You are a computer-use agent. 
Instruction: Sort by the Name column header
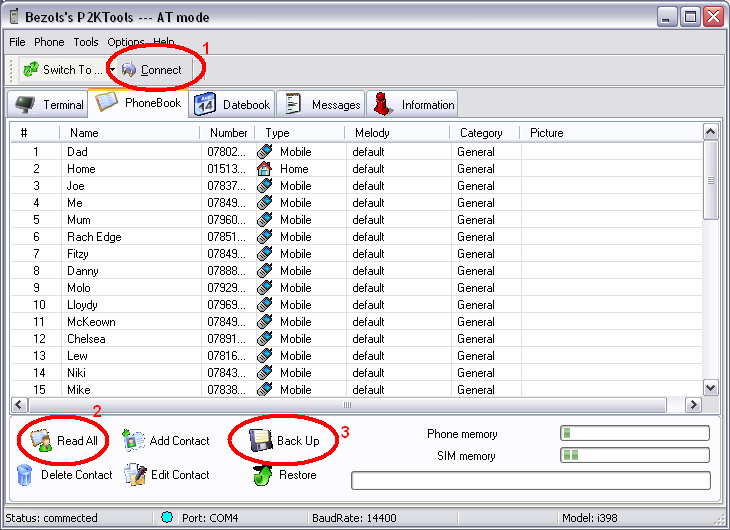[130, 133]
